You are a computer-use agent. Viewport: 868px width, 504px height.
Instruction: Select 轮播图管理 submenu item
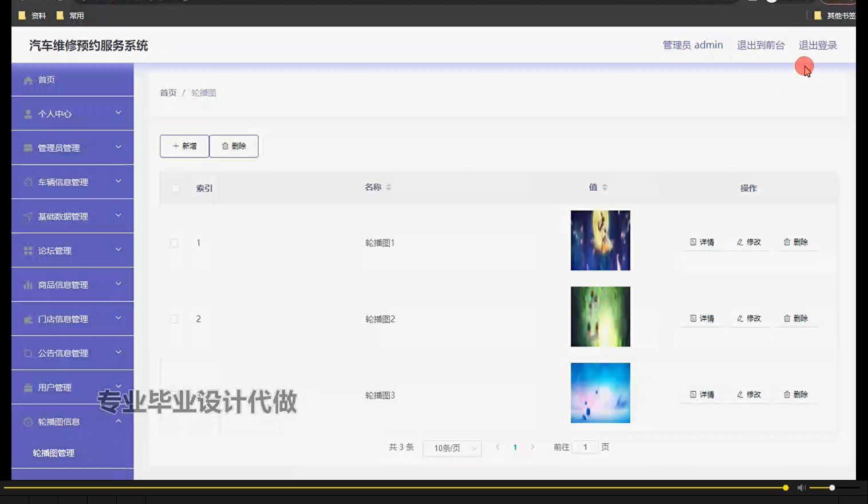(73, 453)
